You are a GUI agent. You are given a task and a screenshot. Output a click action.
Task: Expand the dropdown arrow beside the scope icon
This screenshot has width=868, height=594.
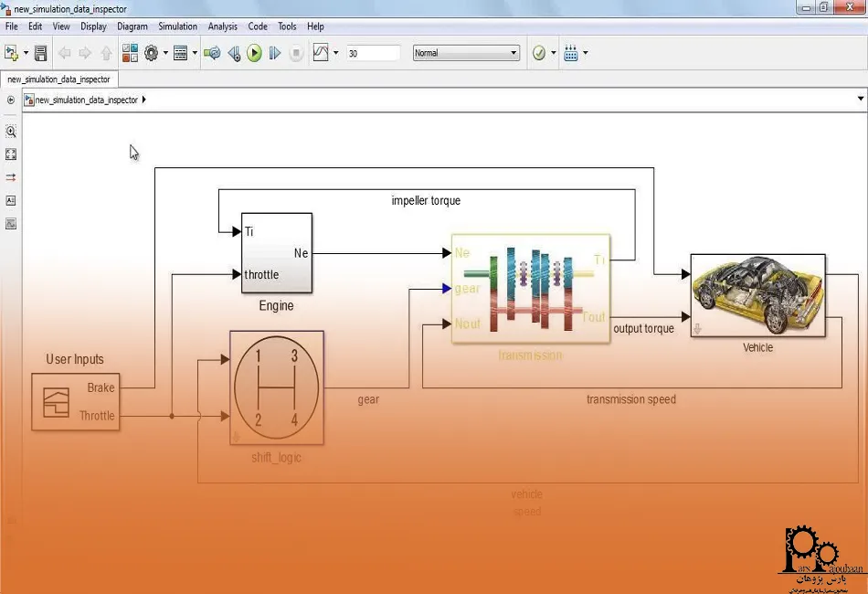tap(336, 53)
